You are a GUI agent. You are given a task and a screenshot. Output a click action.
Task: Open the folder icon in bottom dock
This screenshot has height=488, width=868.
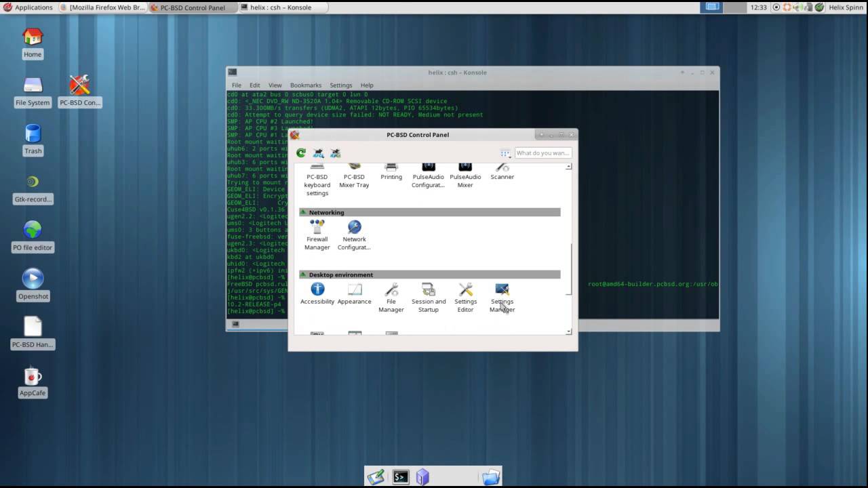pos(491,477)
